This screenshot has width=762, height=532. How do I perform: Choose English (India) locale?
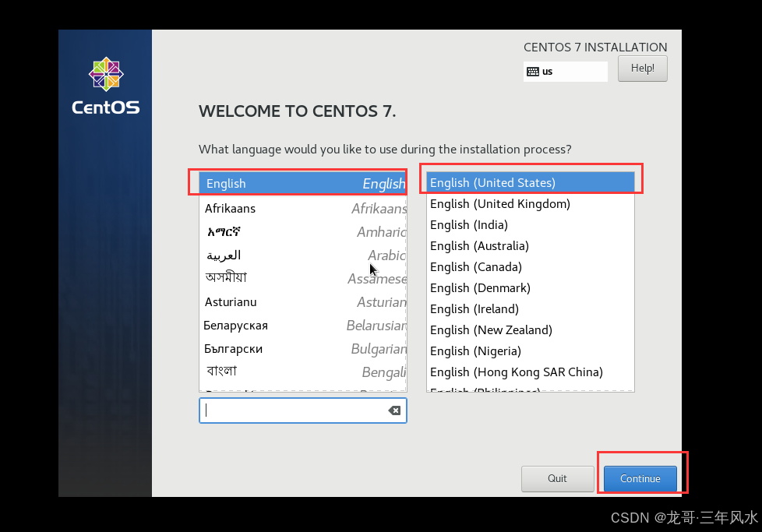(531, 225)
